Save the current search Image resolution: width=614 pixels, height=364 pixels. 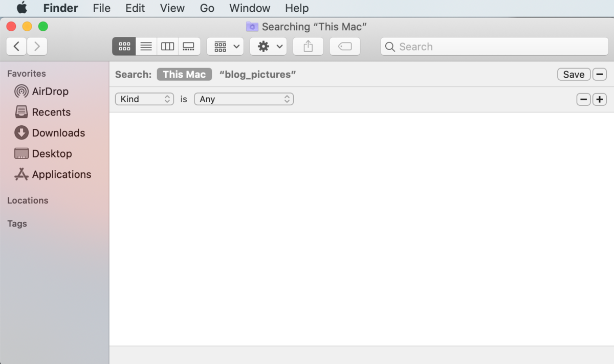pos(574,75)
